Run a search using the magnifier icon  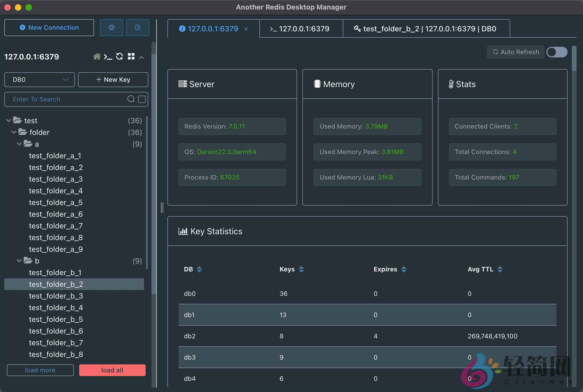pos(131,99)
